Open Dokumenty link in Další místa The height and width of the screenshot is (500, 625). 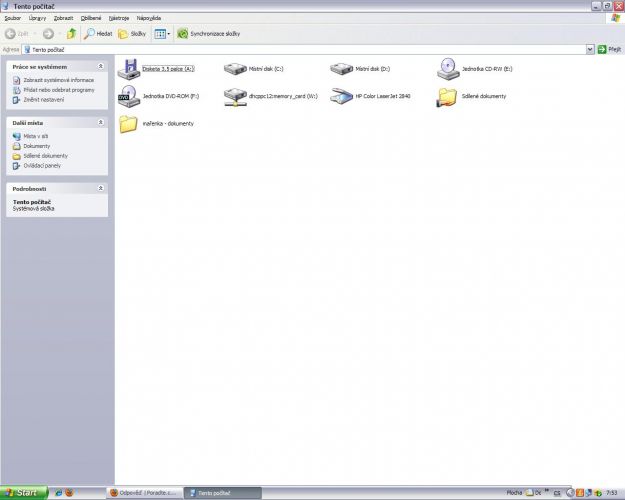click(x=37, y=146)
